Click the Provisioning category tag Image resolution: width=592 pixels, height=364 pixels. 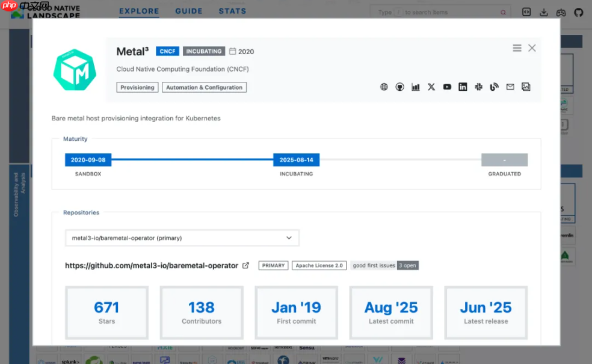click(137, 87)
